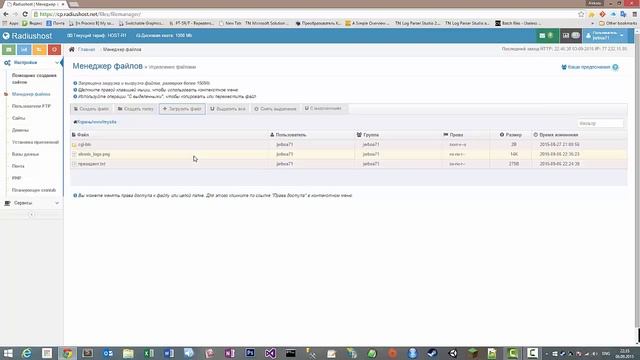Open Internet Explorer from the taskbar
Viewport: 640px width, 360px height.
tap(27, 353)
